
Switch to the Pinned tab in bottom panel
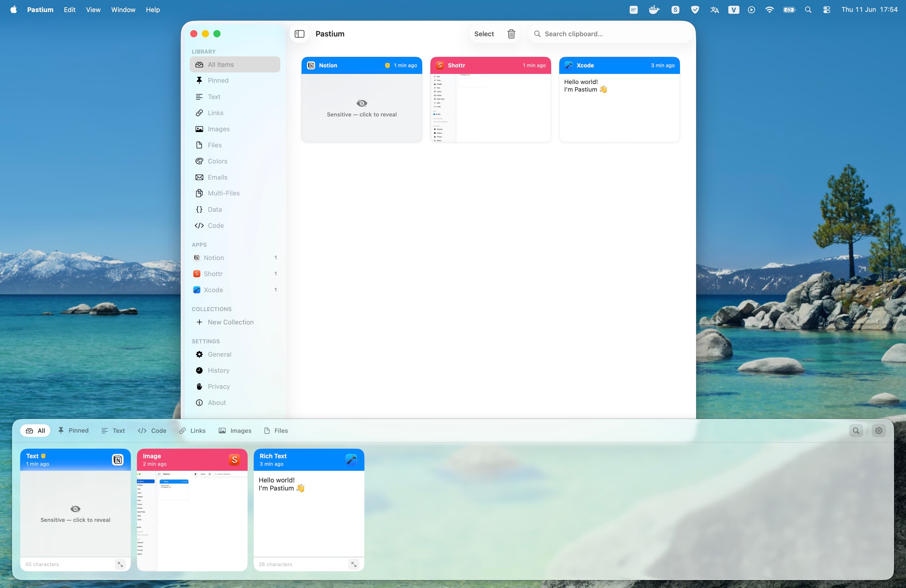pos(73,431)
